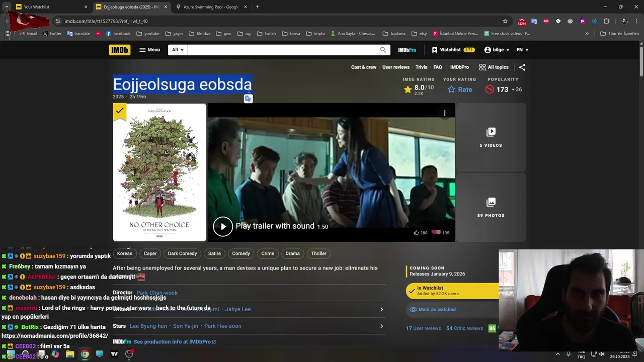The image size is (644, 362).
Task: Open director Park Chan-wook's page
Action: pos(157,293)
